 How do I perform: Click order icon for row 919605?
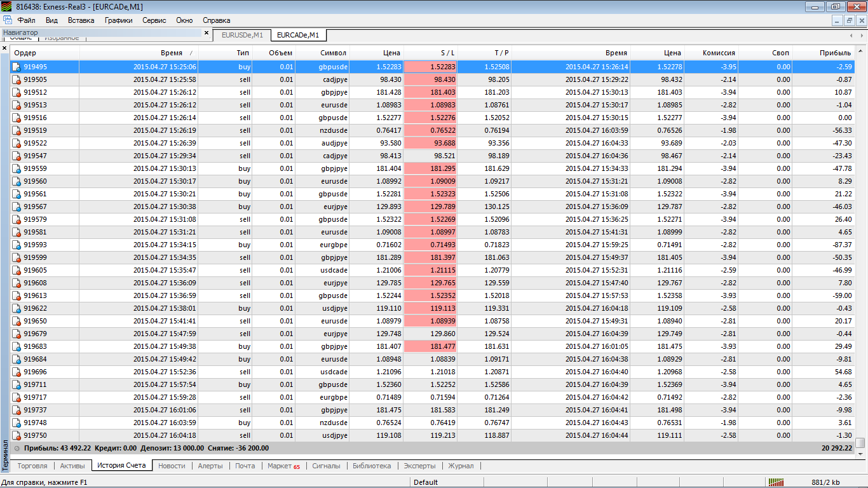click(x=17, y=270)
